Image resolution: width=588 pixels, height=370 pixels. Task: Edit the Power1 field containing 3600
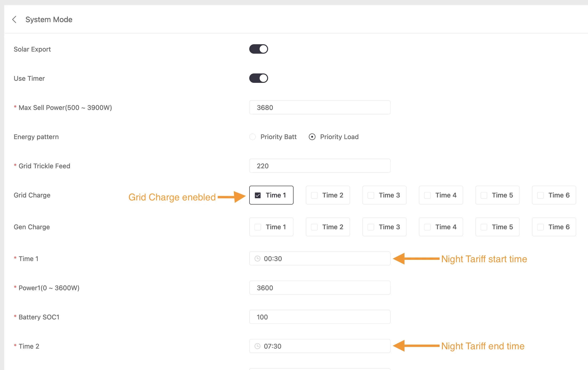click(x=319, y=288)
